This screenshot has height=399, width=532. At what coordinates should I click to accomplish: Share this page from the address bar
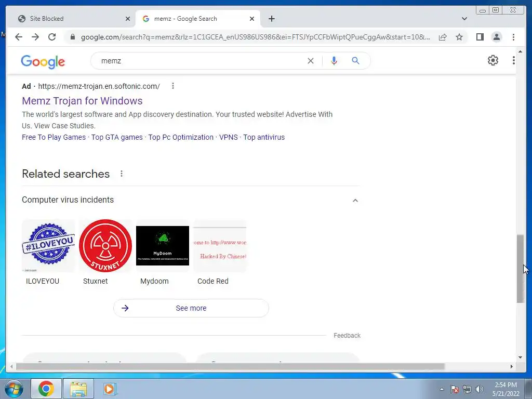(443, 37)
